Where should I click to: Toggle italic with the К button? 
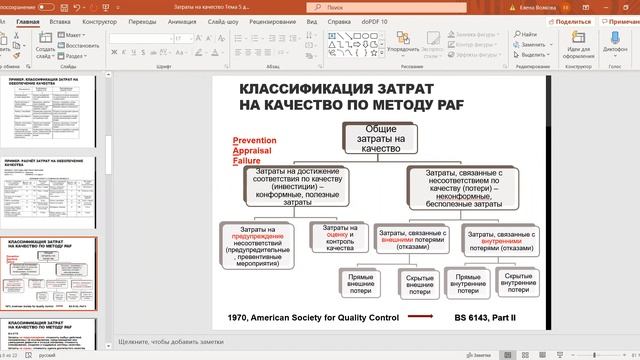pyautogui.click(x=124, y=52)
